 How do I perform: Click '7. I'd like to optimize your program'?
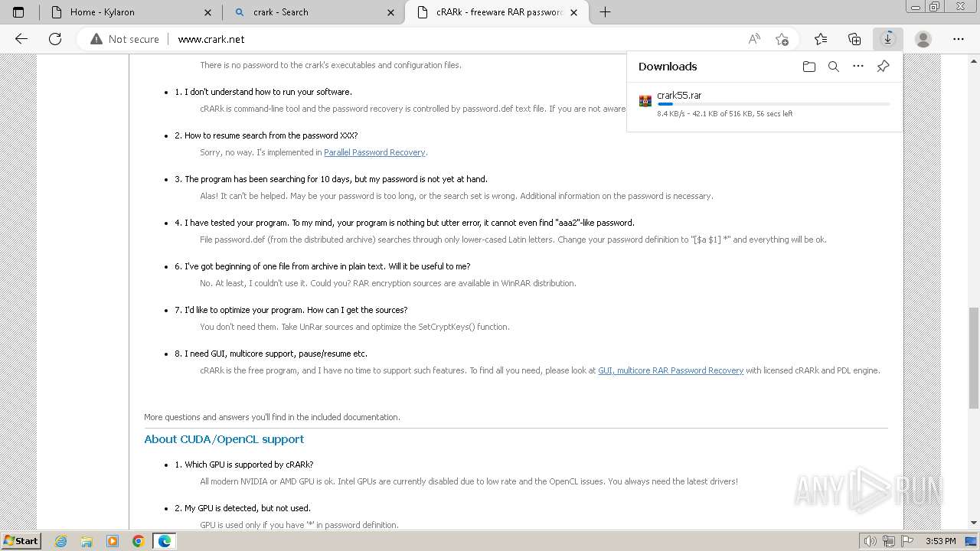[291, 310]
